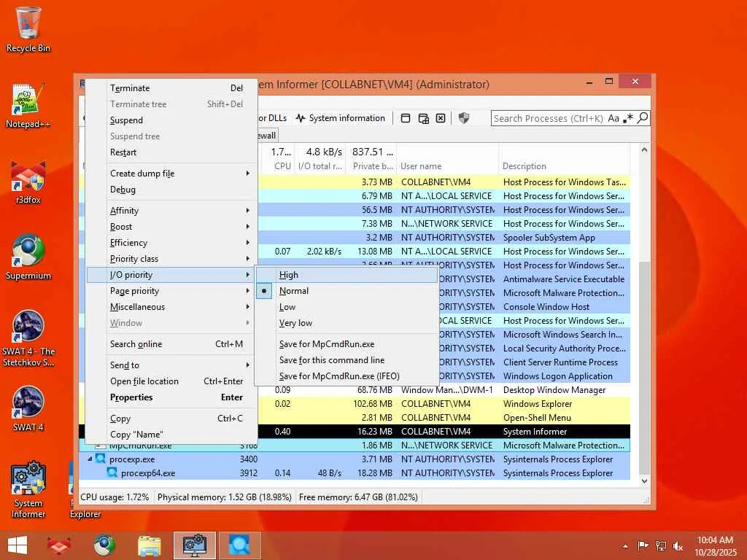The height and width of the screenshot is (560, 747).
Task: Focus the Search Processes input field
Action: (x=549, y=118)
